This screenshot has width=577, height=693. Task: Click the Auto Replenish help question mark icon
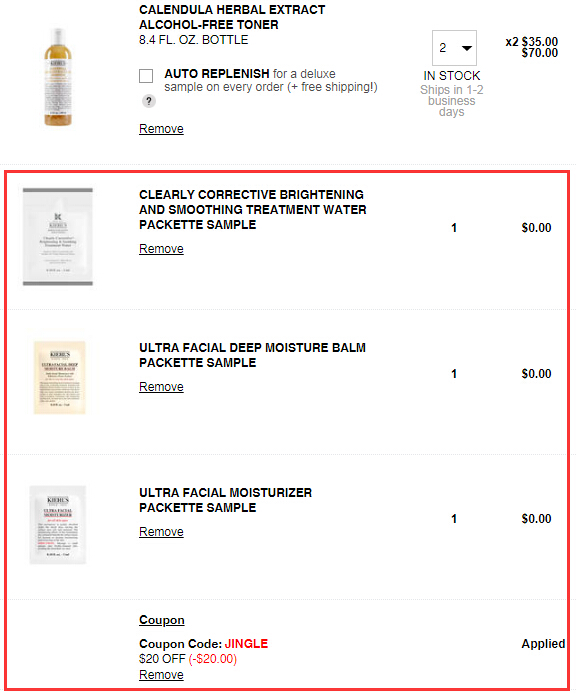(149, 101)
